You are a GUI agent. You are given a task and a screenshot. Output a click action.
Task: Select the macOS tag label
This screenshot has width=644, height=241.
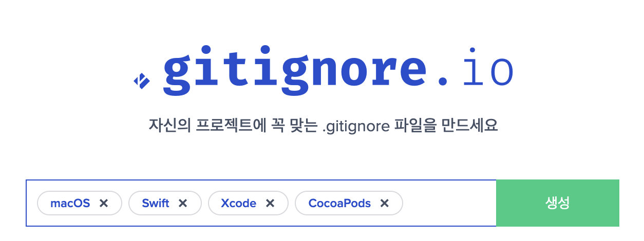pyautogui.click(x=70, y=204)
